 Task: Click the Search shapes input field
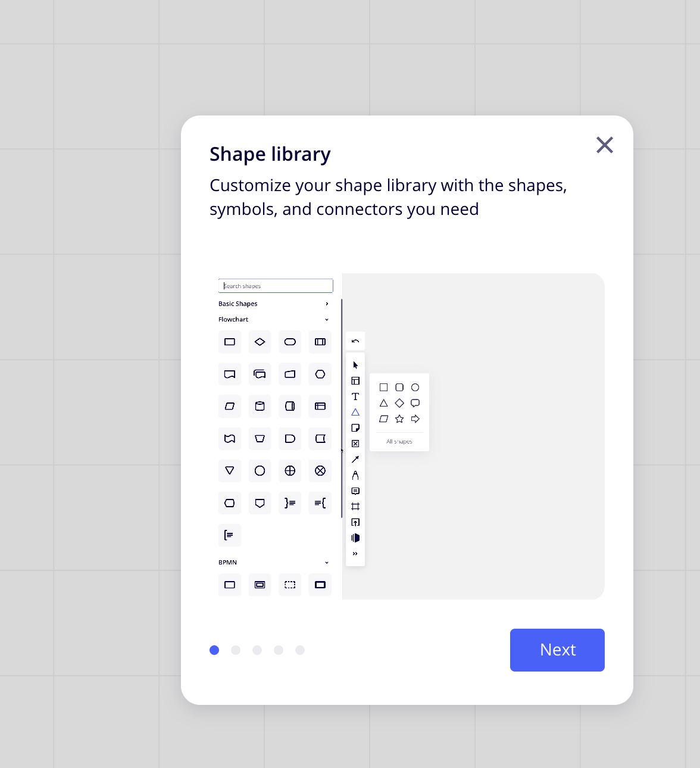(x=276, y=286)
